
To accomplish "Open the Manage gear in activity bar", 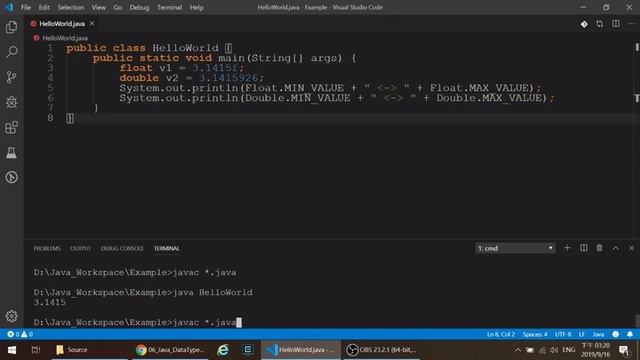I will [11, 316].
